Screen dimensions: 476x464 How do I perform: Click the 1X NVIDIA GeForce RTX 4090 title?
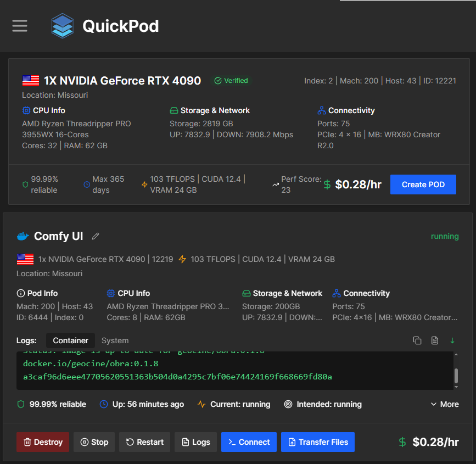pos(122,81)
